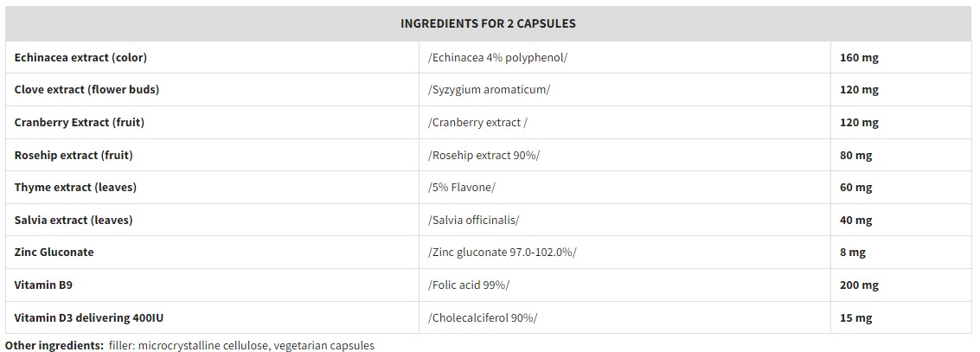Screen dimensions: 980x352
Task: Click the '/Echinacea 4% polyphenol/' description
Action: [497, 58]
